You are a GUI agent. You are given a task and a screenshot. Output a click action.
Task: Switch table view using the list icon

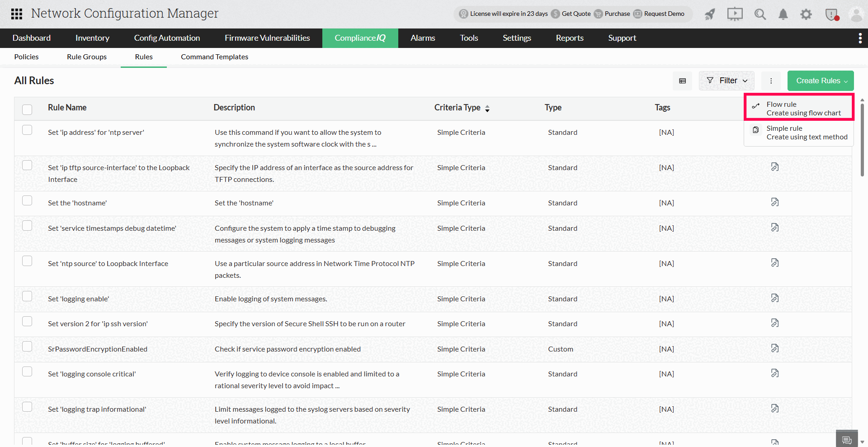pos(683,81)
